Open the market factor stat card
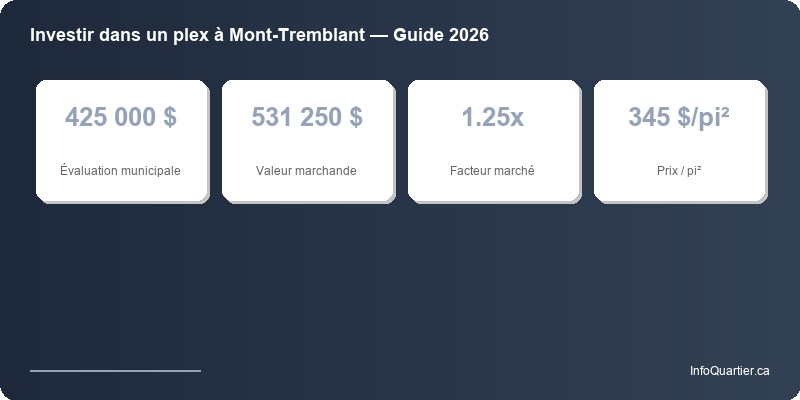 [492, 142]
